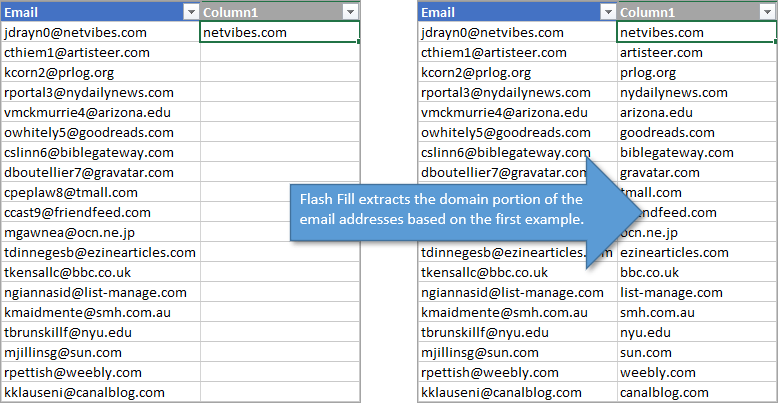
Task: Select the list-manage.com cell in right Column1
Action: (x=670, y=292)
